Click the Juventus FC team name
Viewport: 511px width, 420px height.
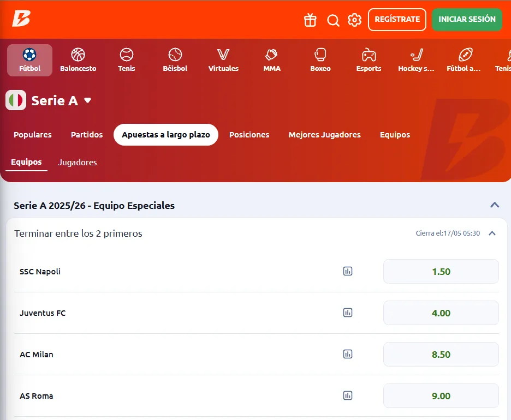point(43,313)
